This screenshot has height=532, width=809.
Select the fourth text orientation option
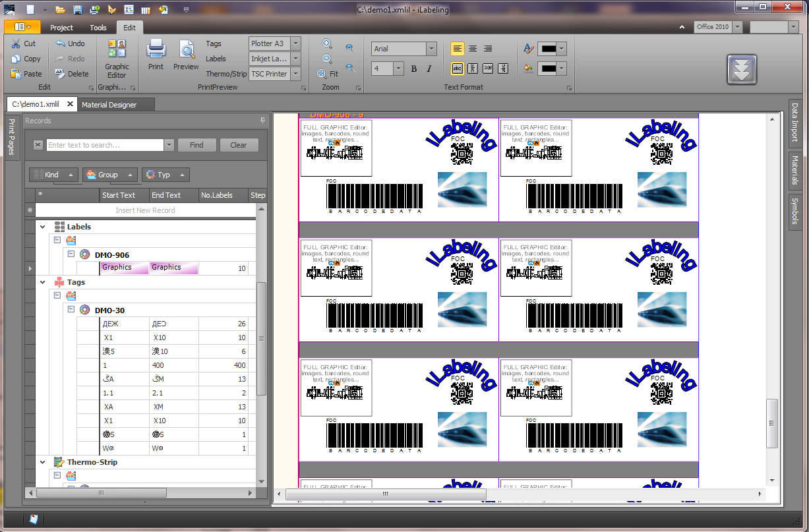[x=503, y=68]
